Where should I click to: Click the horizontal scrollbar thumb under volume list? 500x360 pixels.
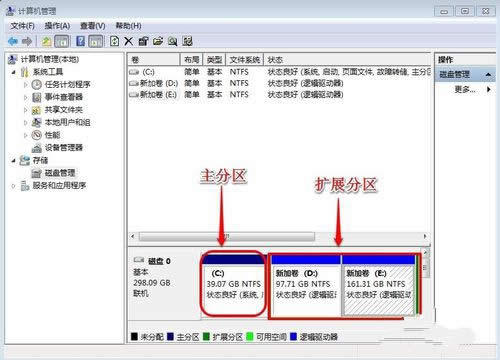click(227, 237)
